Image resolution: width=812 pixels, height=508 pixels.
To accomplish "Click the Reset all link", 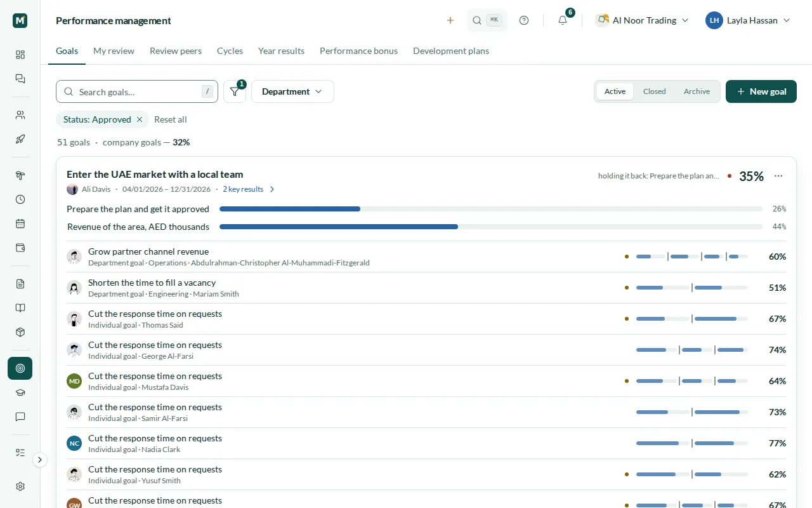I will 171,119.
